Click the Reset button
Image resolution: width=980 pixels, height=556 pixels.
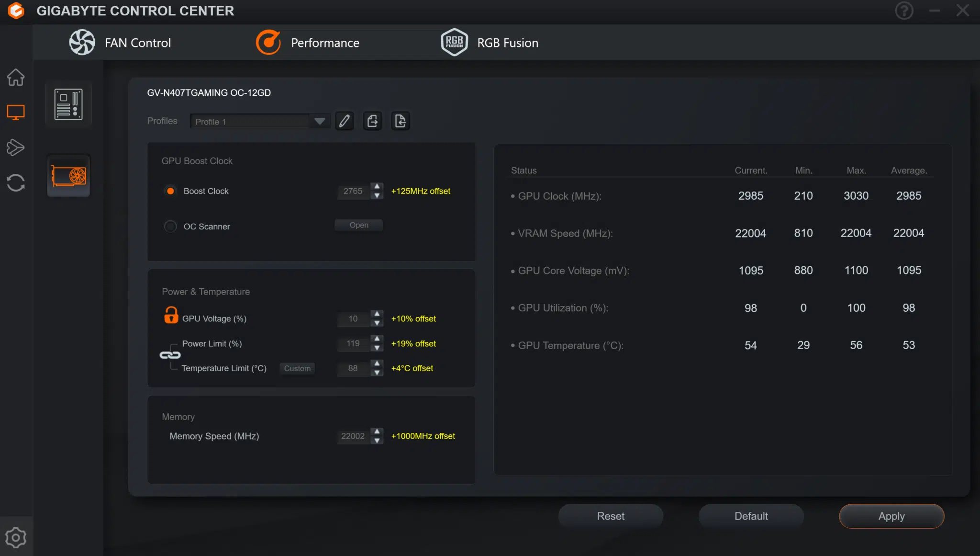tap(611, 516)
